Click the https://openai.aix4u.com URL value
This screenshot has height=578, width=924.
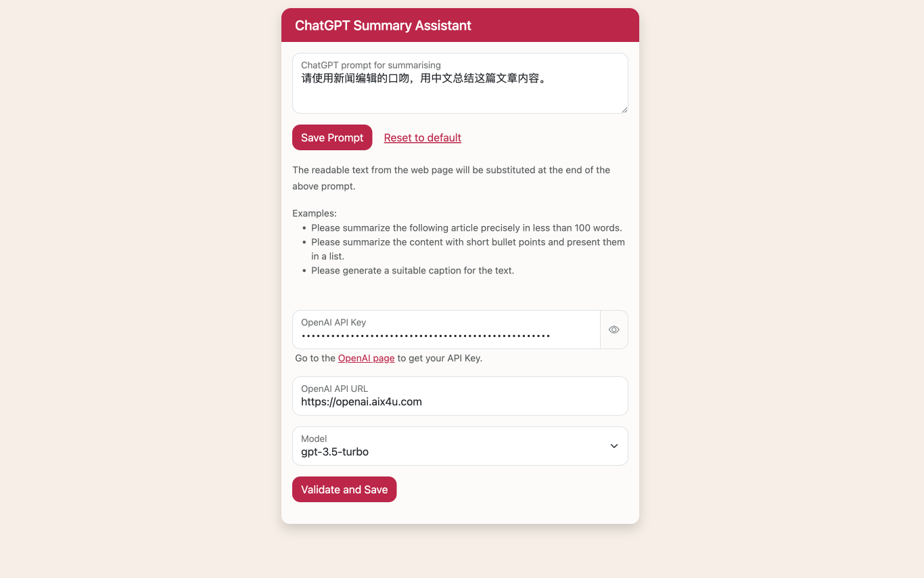pos(361,402)
